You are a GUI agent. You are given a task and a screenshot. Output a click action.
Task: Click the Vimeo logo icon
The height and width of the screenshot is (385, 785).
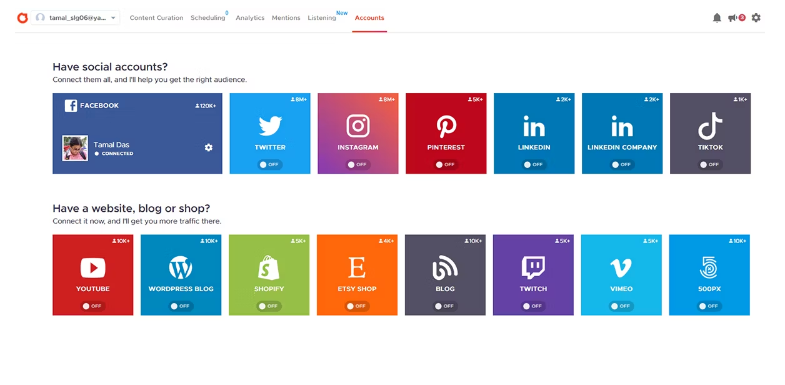[x=621, y=268]
